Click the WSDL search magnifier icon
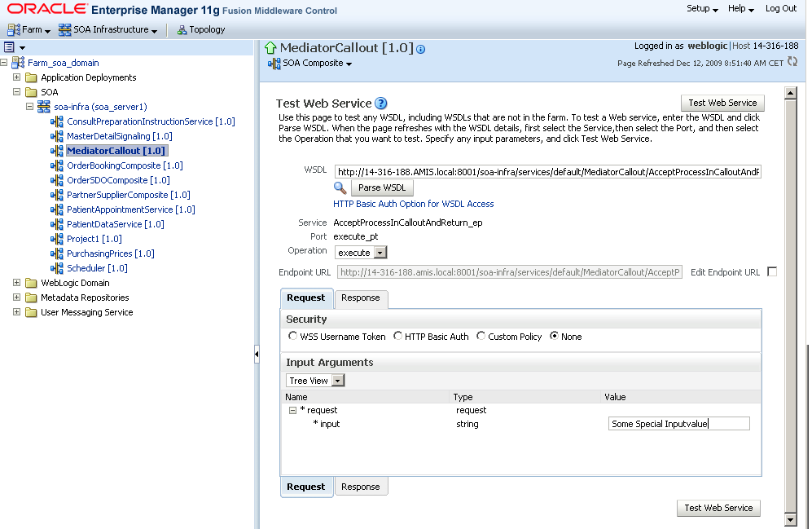812x529 pixels. coord(340,188)
